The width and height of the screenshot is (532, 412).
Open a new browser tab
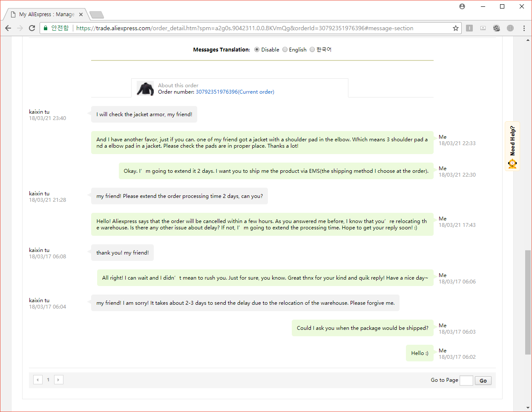(97, 15)
